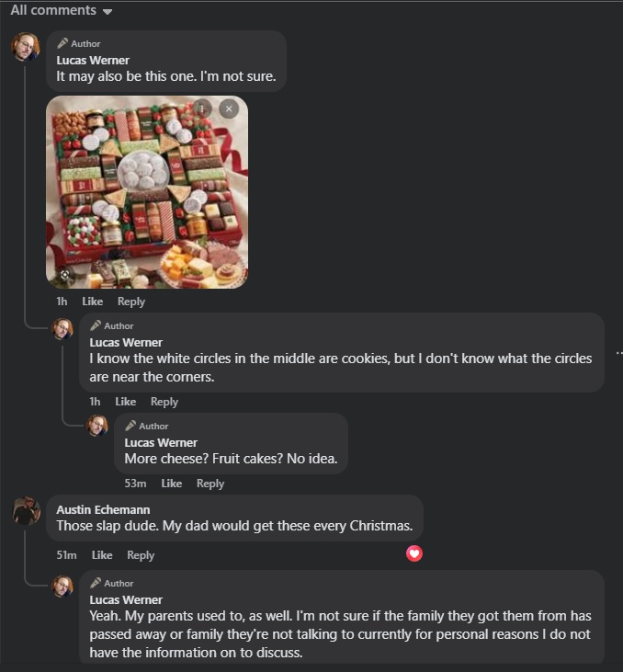Reply to the 'white circles' cookies comment
This screenshot has width=623, height=672.
[x=164, y=402]
